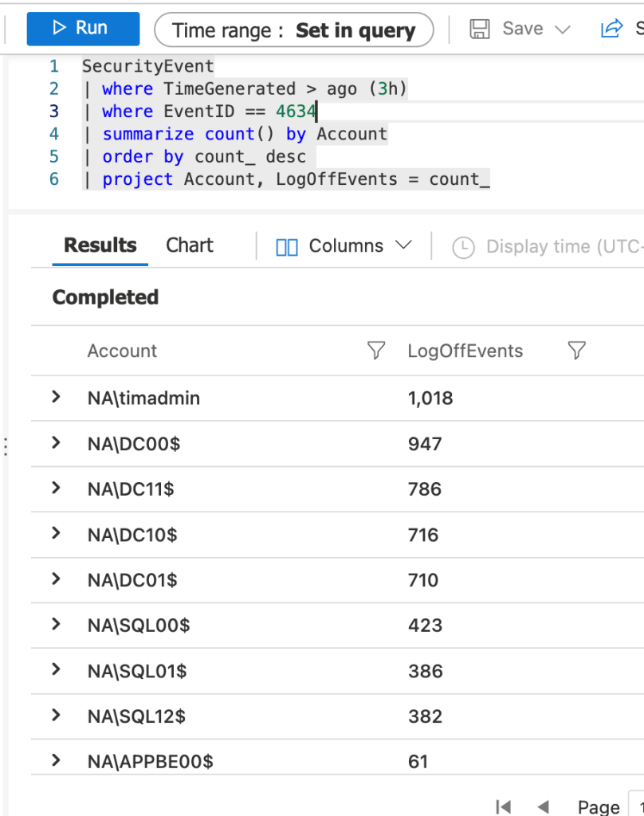Viewport: 644px width, 816px height.
Task: Switch to the Chart tab
Action: pyautogui.click(x=190, y=245)
